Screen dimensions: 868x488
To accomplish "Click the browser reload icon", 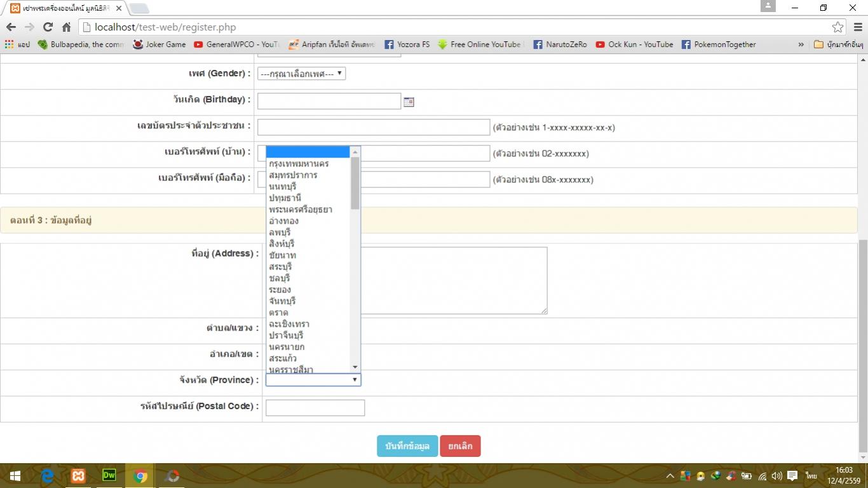I will click(x=48, y=27).
